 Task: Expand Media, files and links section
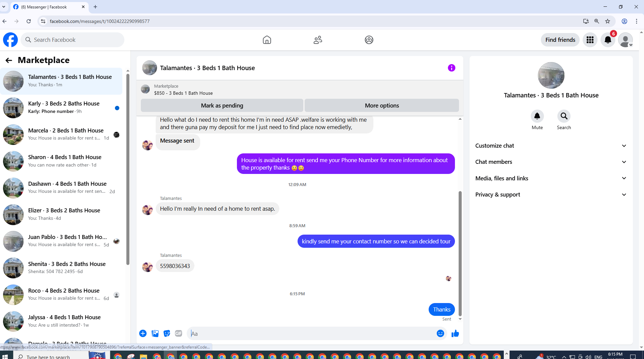[551, 178]
